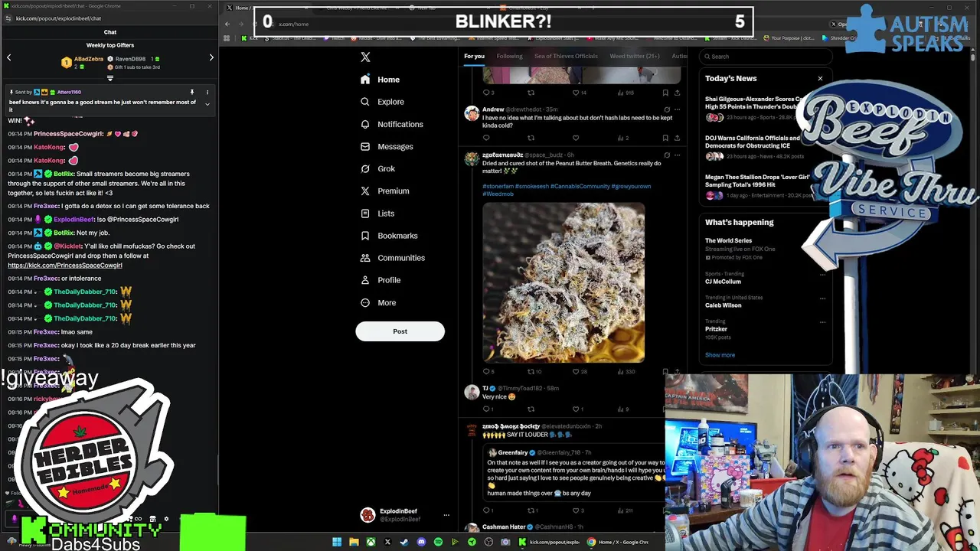
Task: Open Grok in X sidebar
Action: point(377,168)
